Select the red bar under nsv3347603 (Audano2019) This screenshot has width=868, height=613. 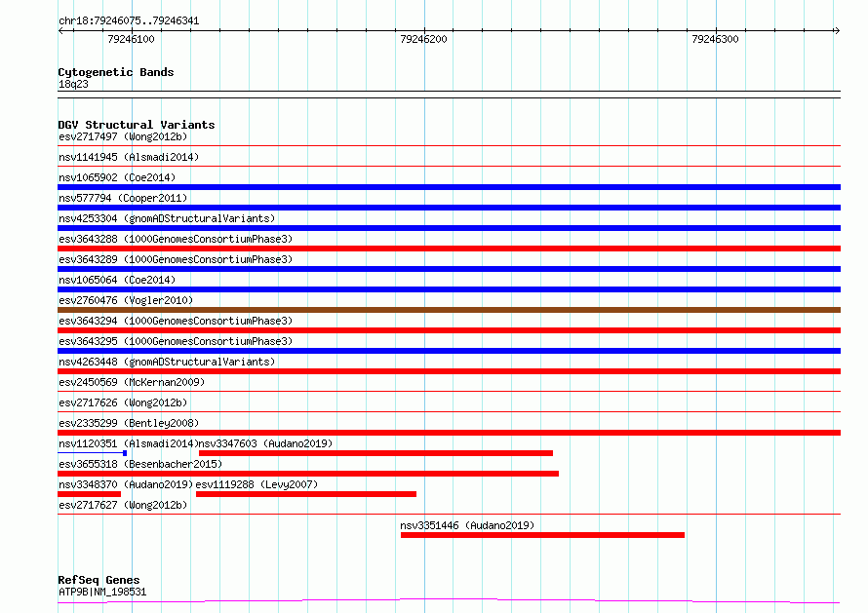pyautogui.click(x=375, y=453)
